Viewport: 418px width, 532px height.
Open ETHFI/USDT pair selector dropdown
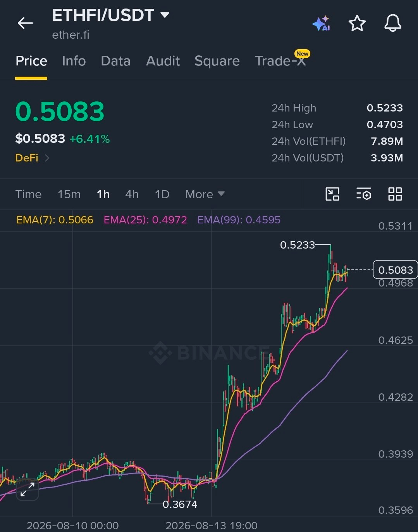click(165, 15)
